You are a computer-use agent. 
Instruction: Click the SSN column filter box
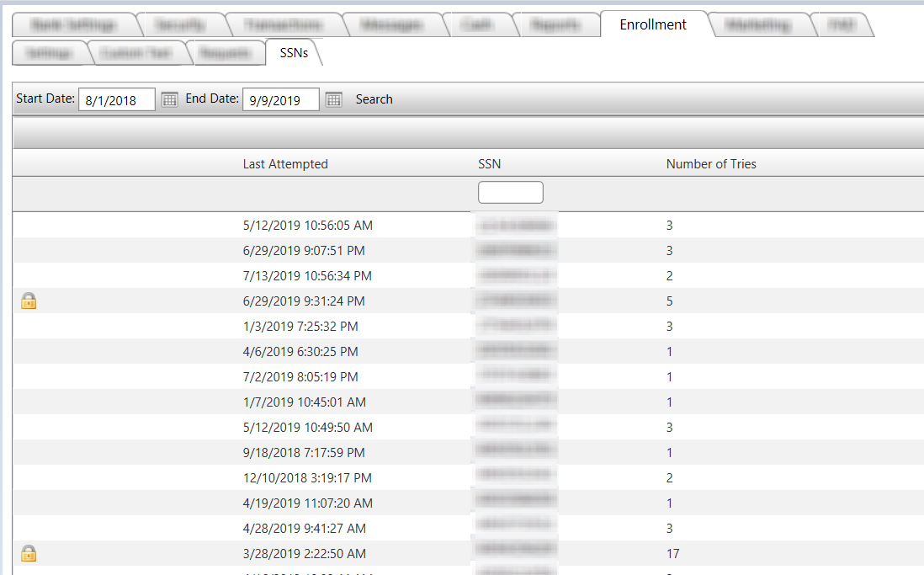coord(510,192)
